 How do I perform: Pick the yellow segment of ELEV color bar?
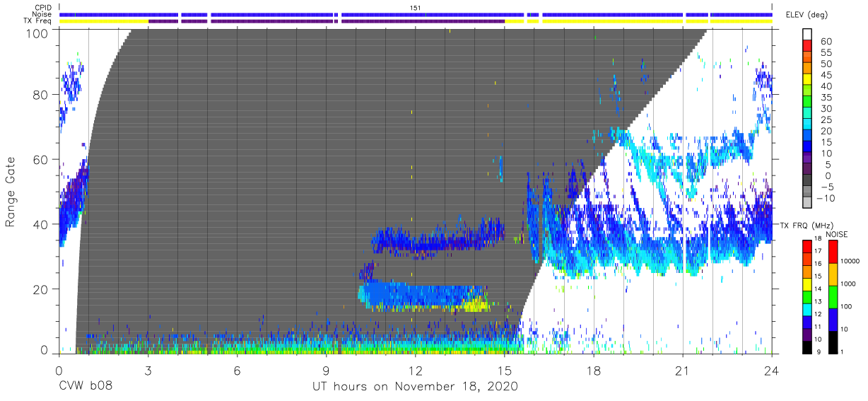pyautogui.click(x=808, y=79)
